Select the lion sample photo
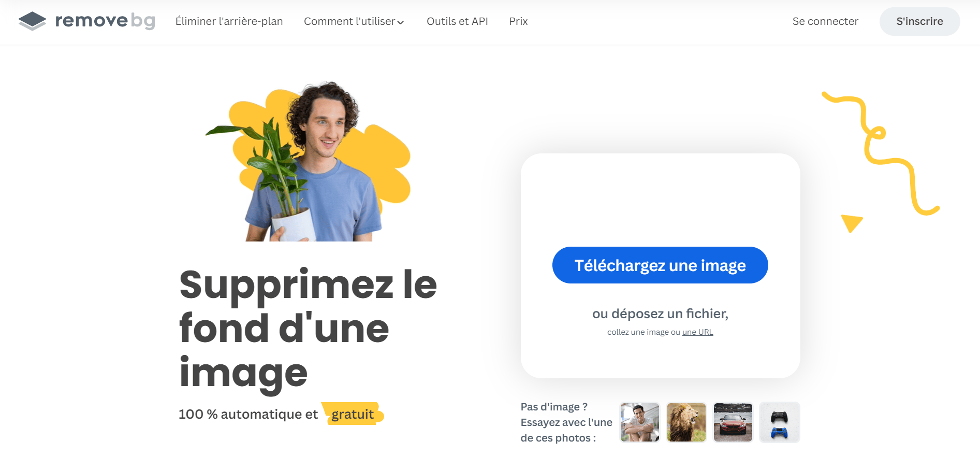This screenshot has width=980, height=455. [686, 422]
